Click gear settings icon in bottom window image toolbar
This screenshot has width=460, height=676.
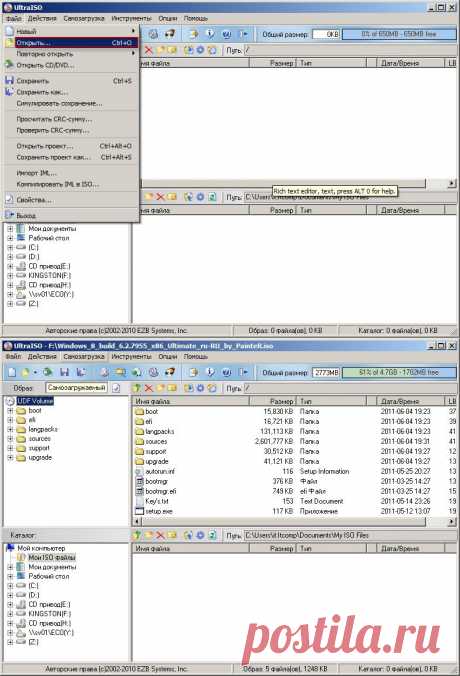(200, 388)
